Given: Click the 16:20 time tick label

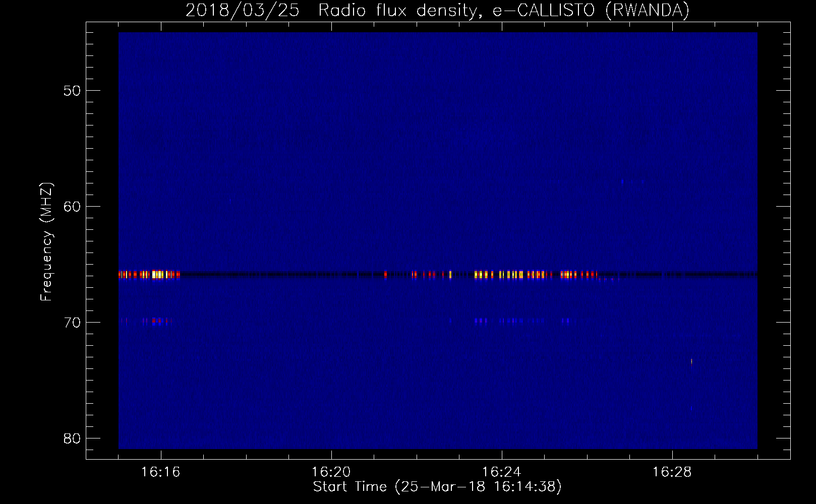Looking at the screenshot, I should point(331,472).
